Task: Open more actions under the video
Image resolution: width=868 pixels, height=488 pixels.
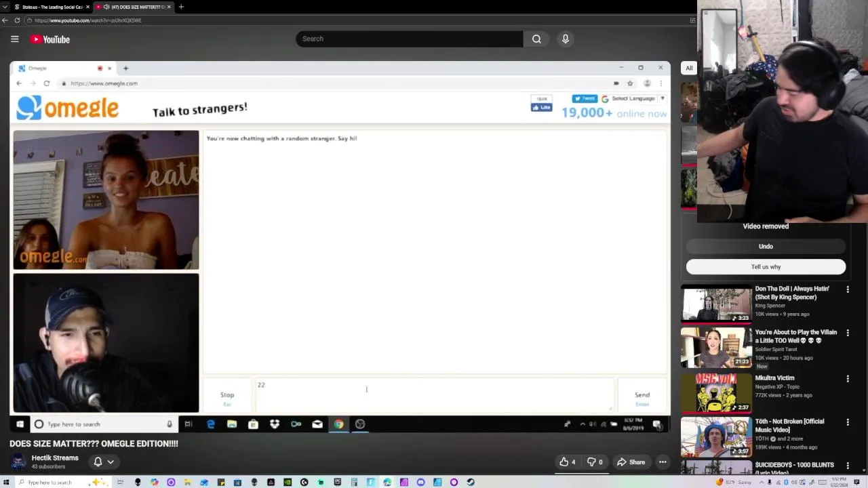Action: click(x=663, y=462)
